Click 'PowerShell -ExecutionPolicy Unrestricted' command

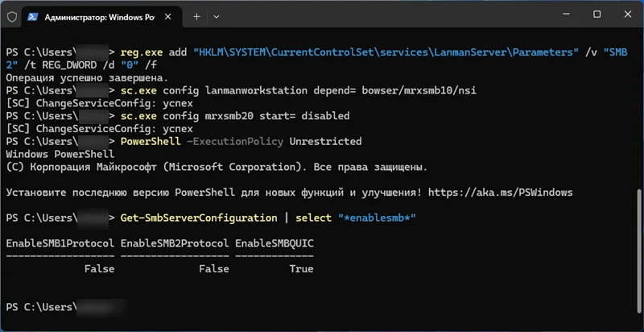pyautogui.click(x=241, y=141)
